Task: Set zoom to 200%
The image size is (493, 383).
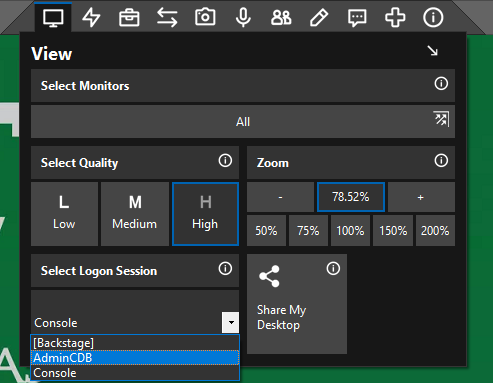Action: point(435,231)
